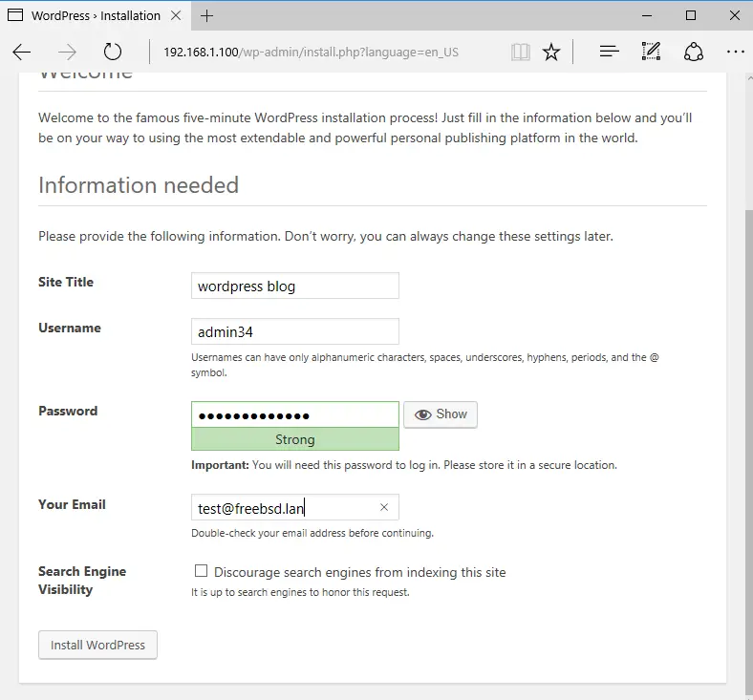Show the password with eye button

tap(441, 414)
